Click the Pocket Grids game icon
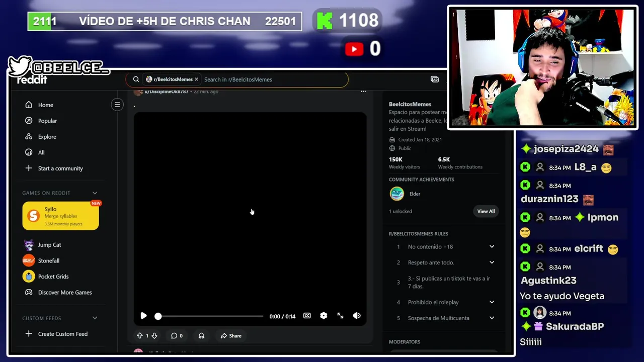The height and width of the screenshot is (362, 644). 29,277
